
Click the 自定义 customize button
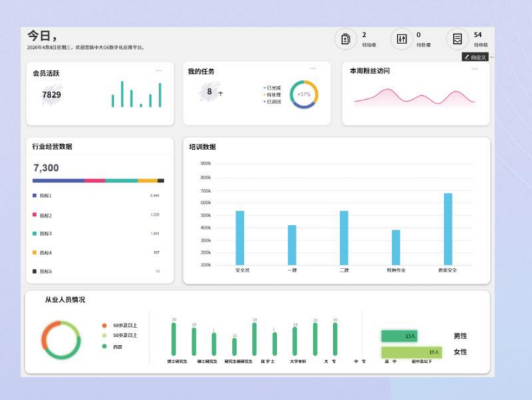(476, 57)
